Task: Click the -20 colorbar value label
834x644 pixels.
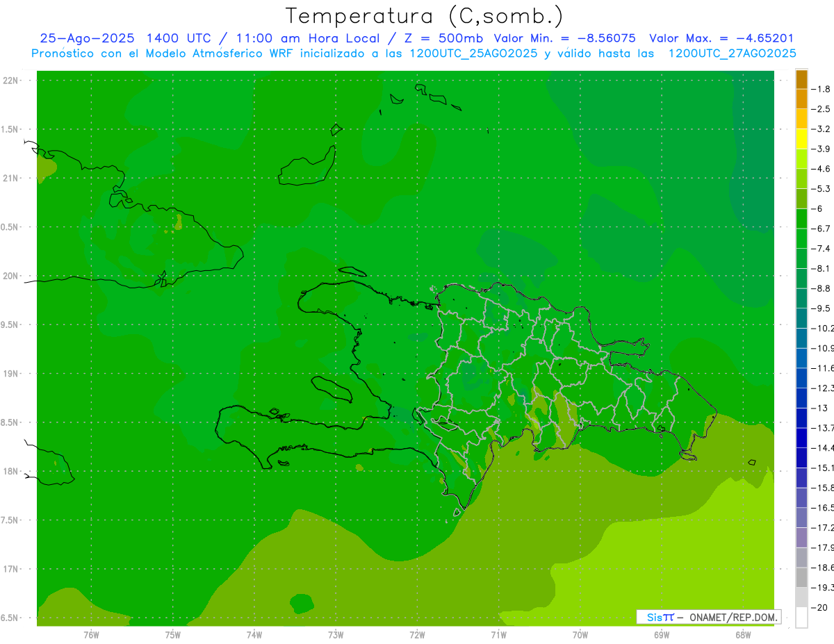Action: tap(821, 608)
